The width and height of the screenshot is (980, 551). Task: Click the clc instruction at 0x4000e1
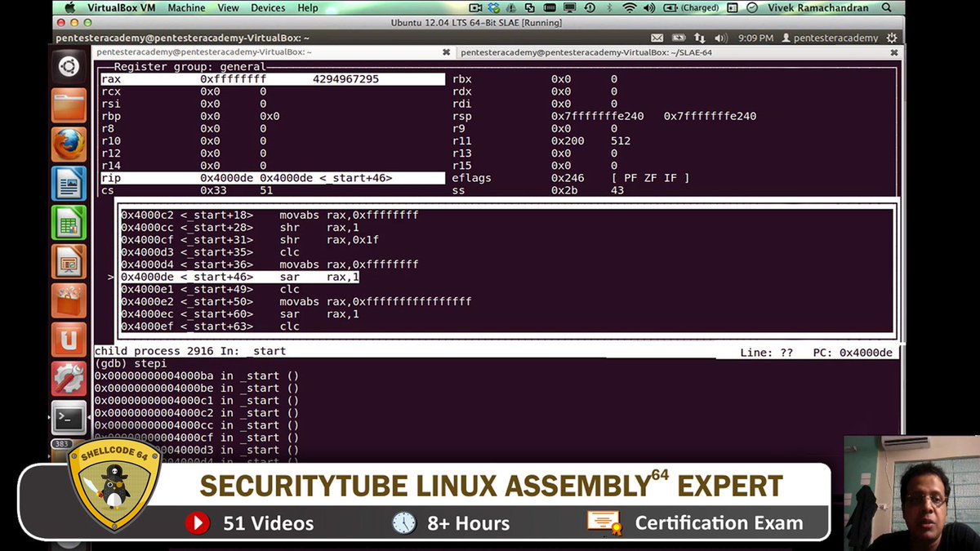(211, 290)
